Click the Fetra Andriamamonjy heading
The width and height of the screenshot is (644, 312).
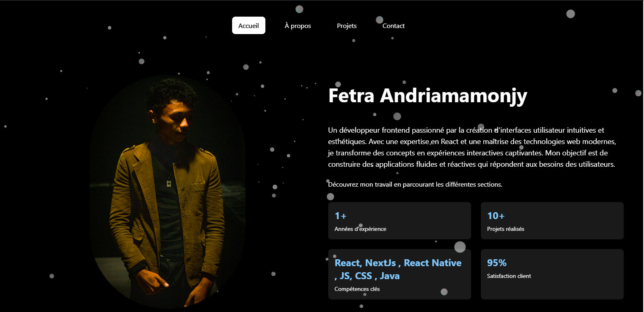(x=428, y=96)
